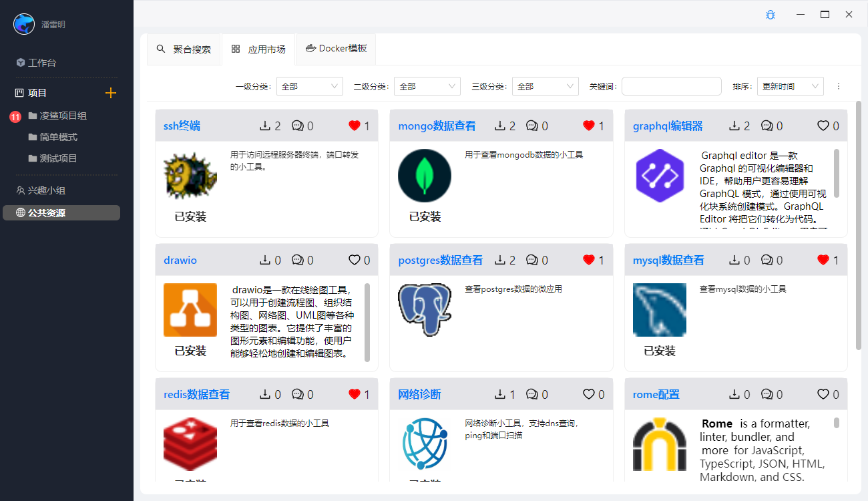The image size is (868, 501).
Task: Open the ssh终端 app title link
Action: point(182,126)
